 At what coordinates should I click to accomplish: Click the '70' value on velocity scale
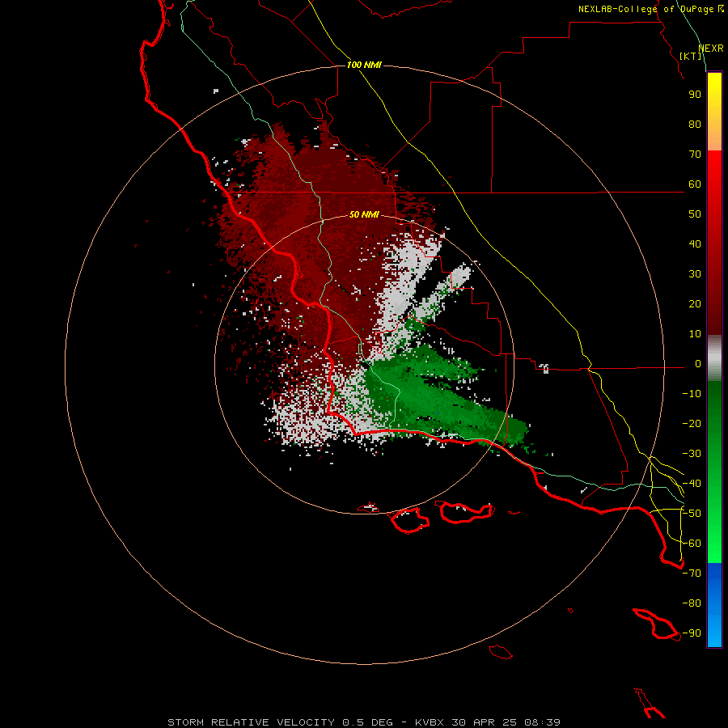coord(695,154)
